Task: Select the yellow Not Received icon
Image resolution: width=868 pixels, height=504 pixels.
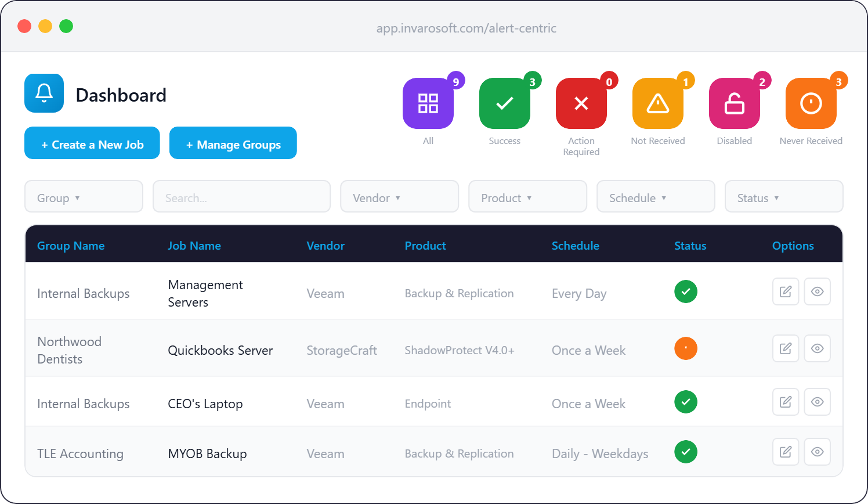Action: (658, 103)
